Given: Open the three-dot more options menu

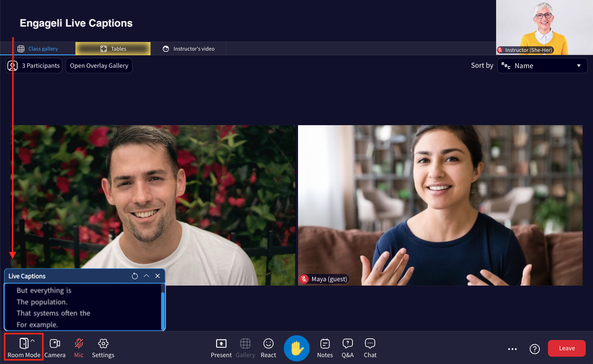Looking at the screenshot, I should click(x=512, y=349).
